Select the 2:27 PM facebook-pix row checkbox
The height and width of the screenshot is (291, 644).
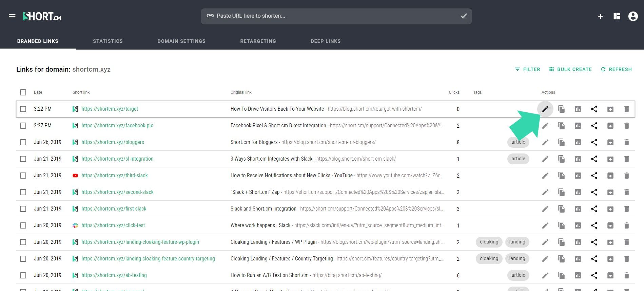coord(23,126)
